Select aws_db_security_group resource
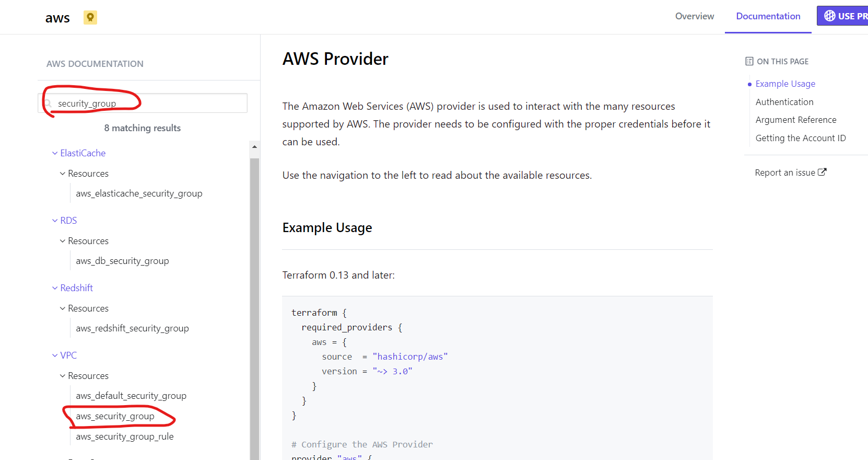 122,261
